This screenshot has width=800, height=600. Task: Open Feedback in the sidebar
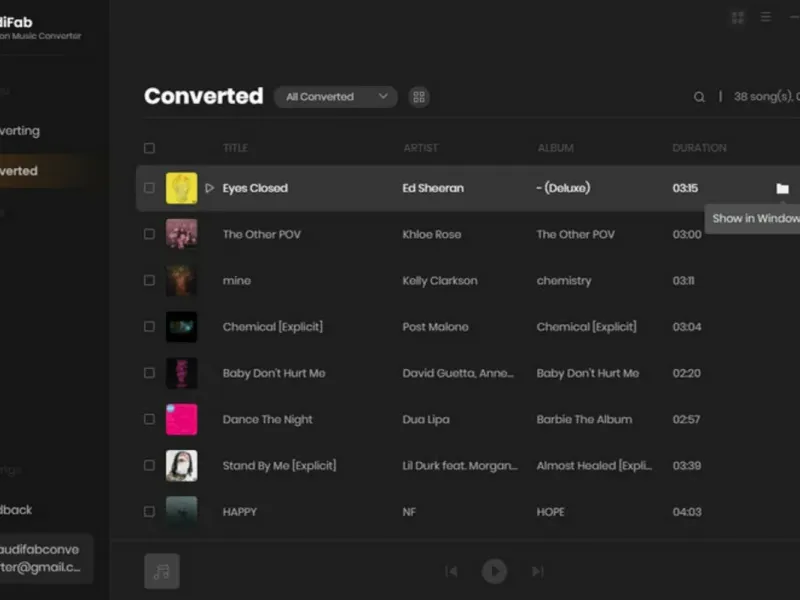coord(16,510)
